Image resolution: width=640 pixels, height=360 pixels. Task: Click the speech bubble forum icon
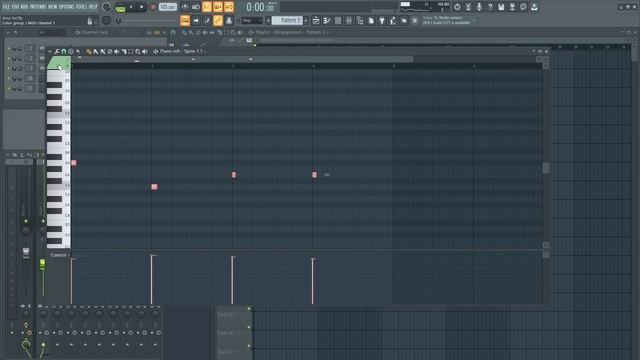coord(523,7)
